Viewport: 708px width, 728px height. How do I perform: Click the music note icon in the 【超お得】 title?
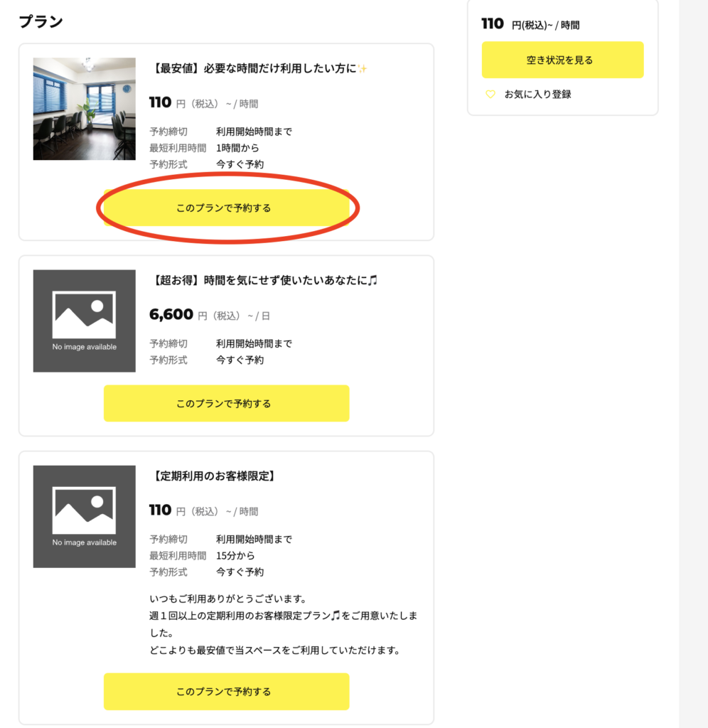click(x=373, y=280)
